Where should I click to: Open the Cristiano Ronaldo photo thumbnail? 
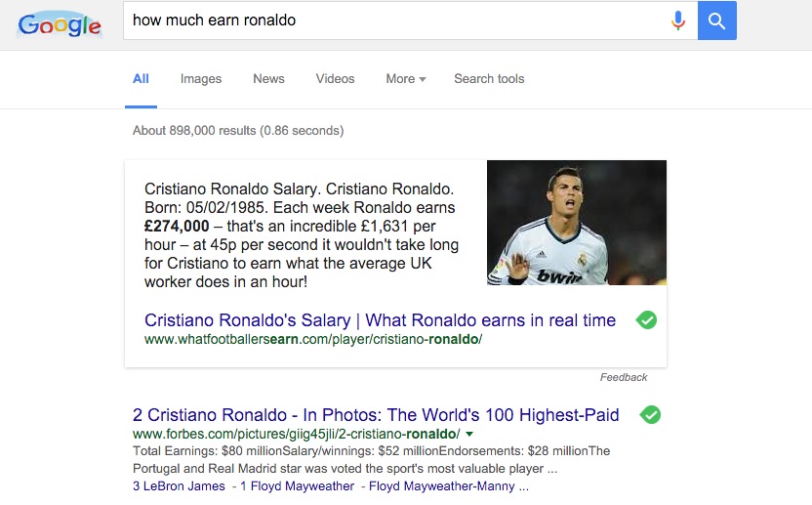pyautogui.click(x=577, y=223)
